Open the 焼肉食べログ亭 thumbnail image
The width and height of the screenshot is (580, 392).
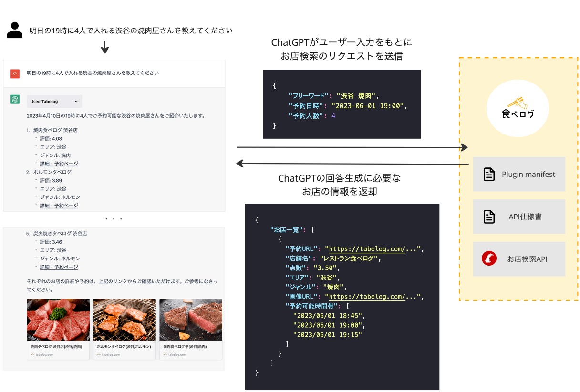coord(190,320)
